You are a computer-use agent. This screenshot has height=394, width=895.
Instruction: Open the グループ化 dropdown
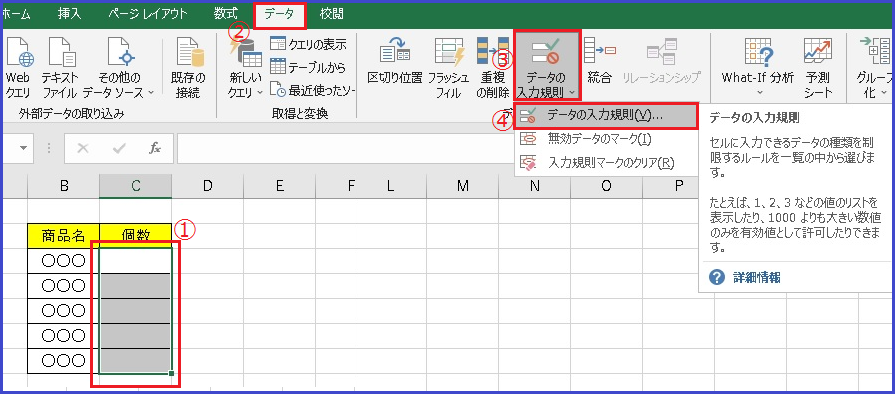click(x=873, y=67)
